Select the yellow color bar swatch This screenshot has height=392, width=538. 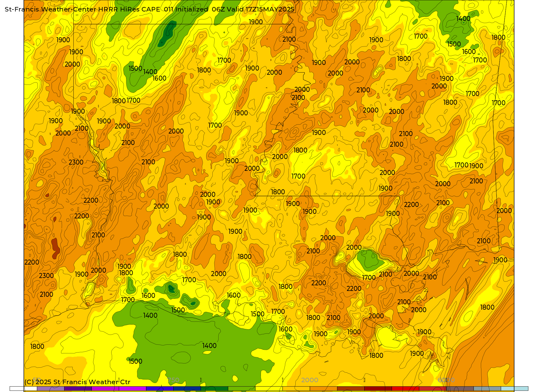click(x=269, y=389)
